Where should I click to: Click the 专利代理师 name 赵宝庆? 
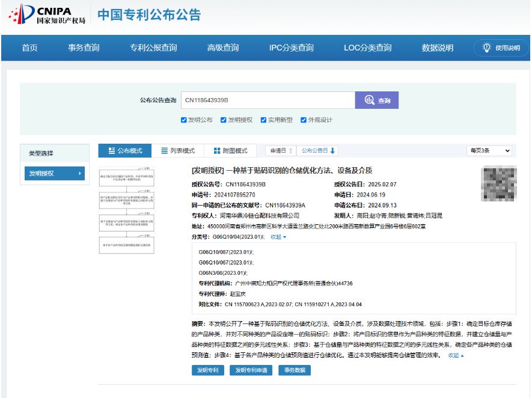238,294
